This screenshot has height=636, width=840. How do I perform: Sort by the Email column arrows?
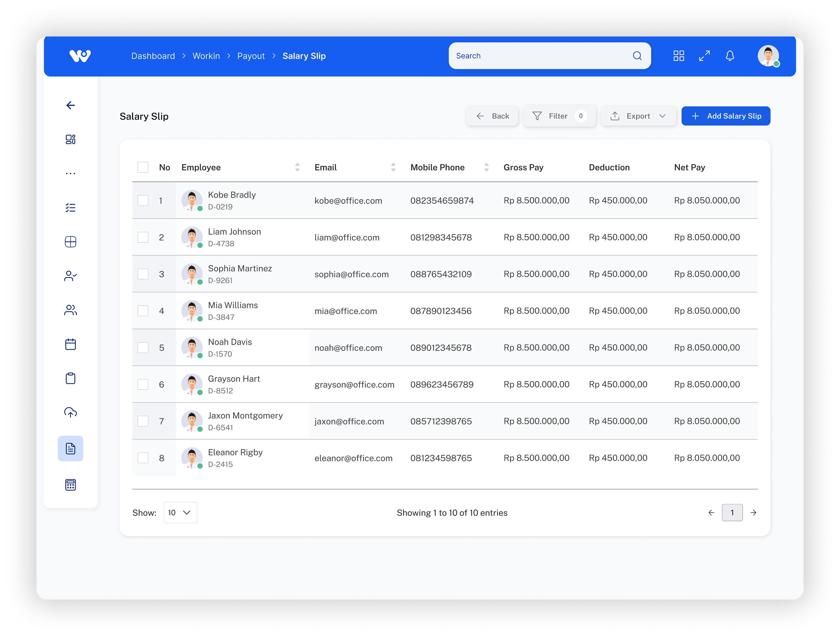393,167
